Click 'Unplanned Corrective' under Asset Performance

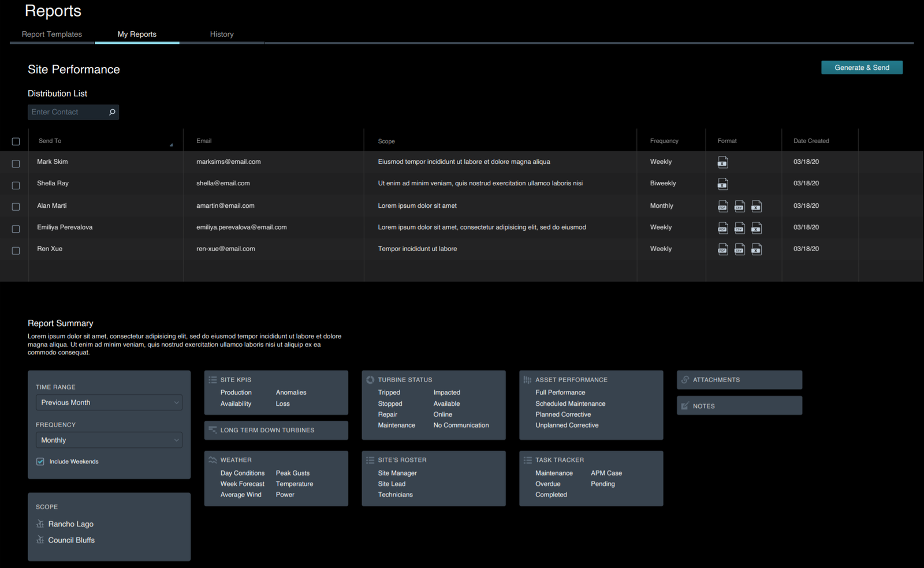[x=567, y=425]
